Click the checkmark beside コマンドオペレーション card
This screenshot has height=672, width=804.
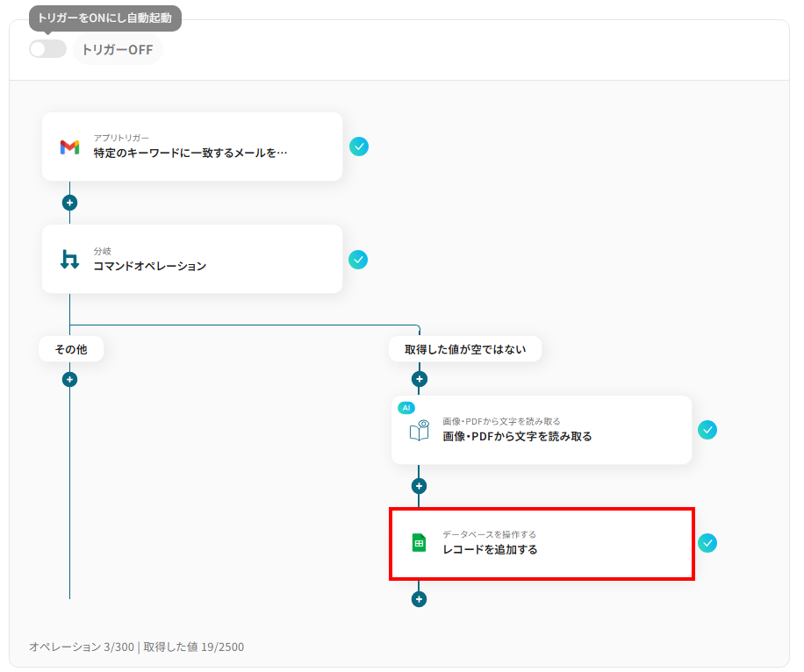[358, 260]
